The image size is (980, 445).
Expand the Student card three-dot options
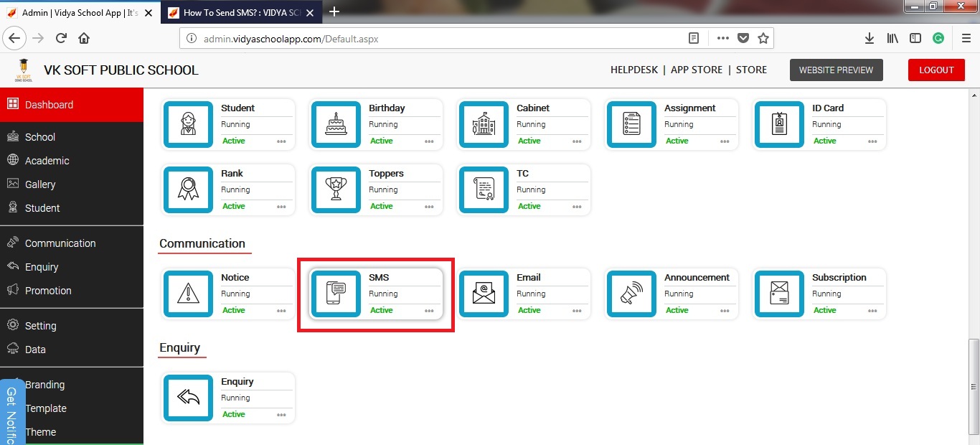click(281, 141)
